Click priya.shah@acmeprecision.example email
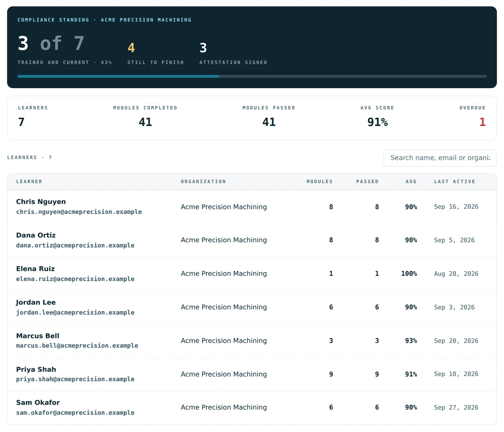This screenshot has height=432, width=504. tap(75, 379)
